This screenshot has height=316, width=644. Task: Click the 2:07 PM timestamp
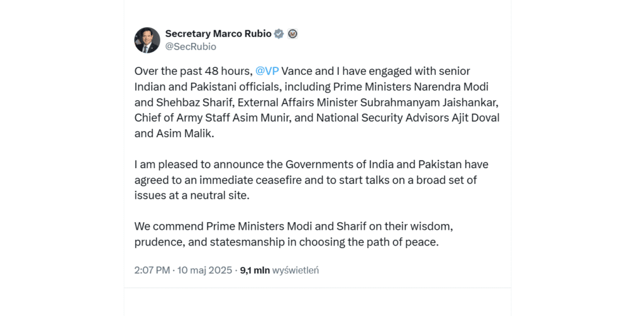(152, 270)
